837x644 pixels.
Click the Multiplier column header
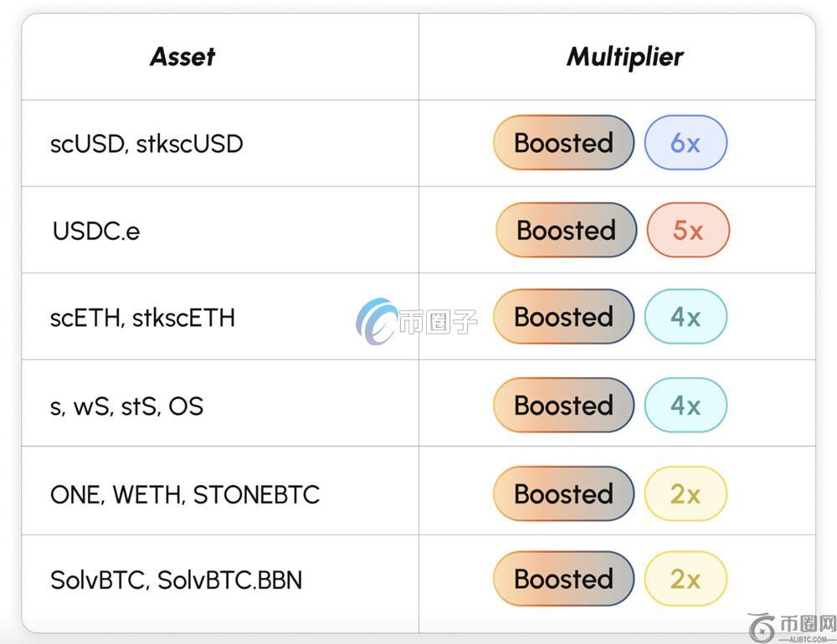click(624, 57)
